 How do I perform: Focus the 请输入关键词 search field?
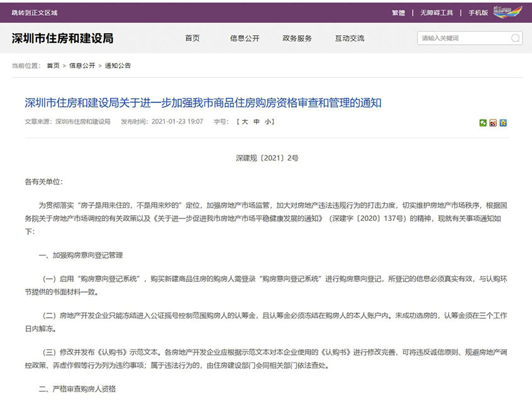[x=464, y=38]
